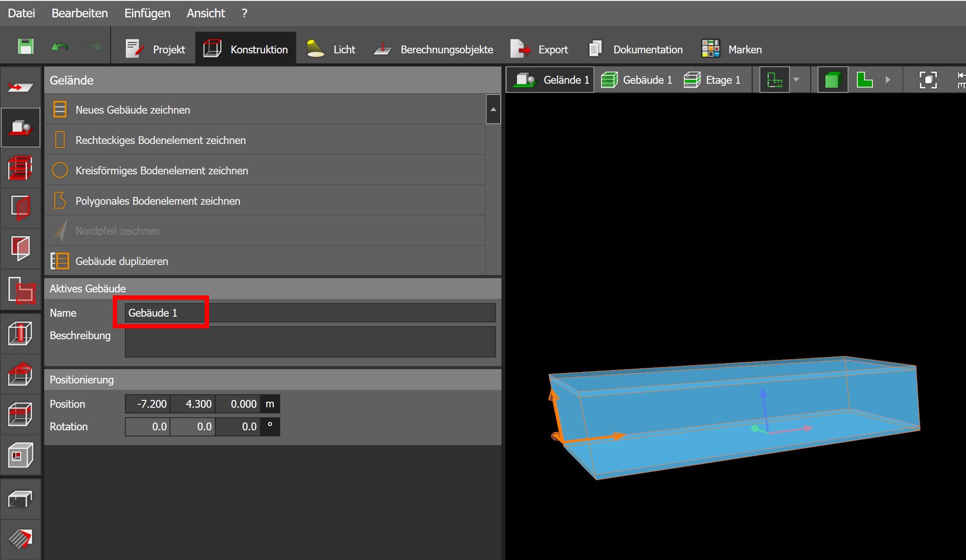Click the green save icon
966x560 pixels.
coord(26,47)
